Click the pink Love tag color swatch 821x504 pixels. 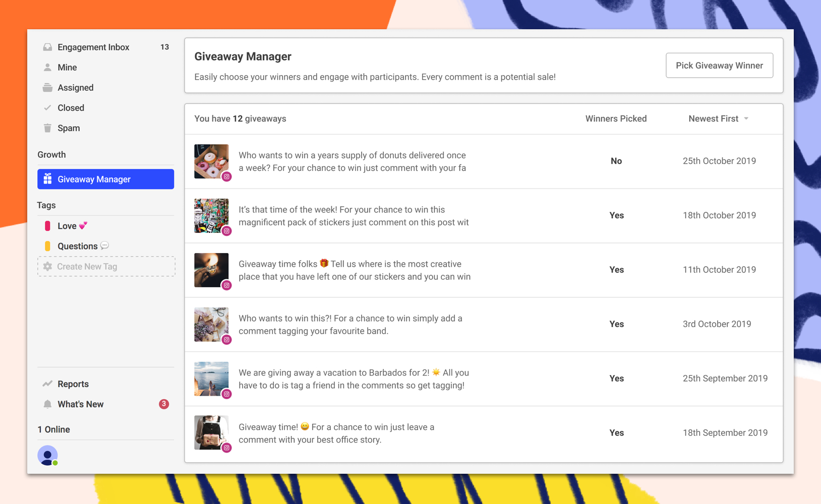tap(47, 226)
